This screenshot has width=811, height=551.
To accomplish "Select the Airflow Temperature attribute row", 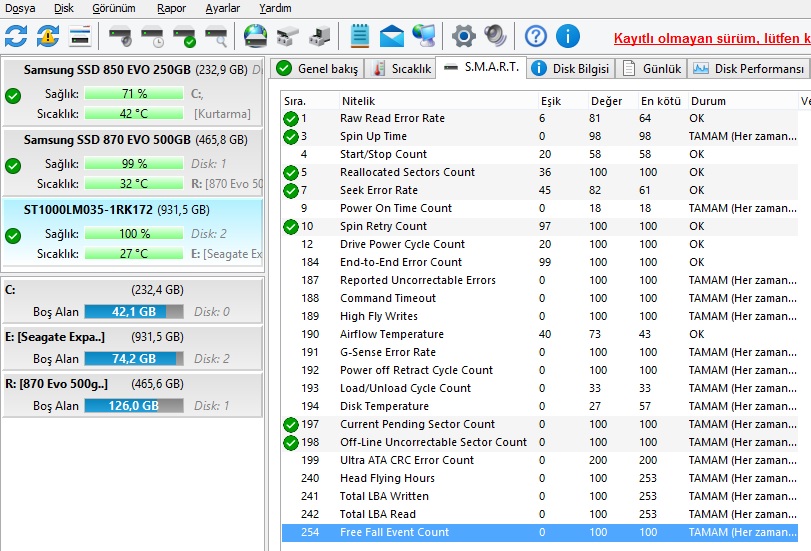I will pyautogui.click(x=391, y=334).
